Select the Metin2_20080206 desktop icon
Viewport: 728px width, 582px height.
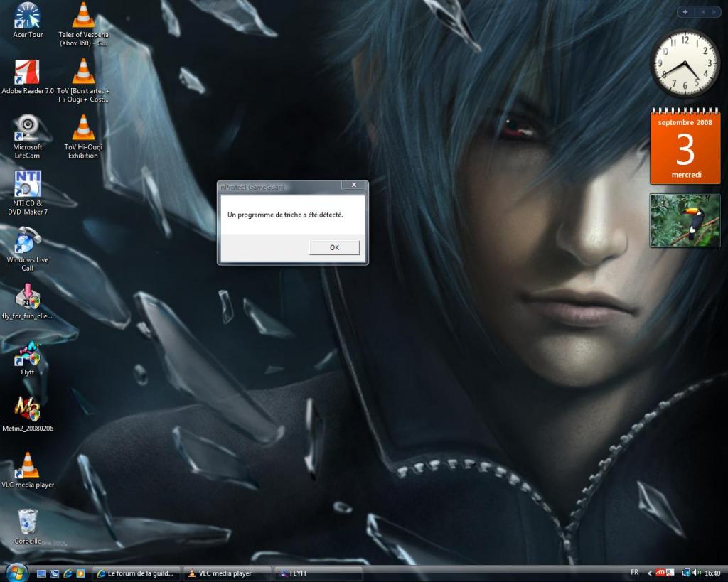28,414
